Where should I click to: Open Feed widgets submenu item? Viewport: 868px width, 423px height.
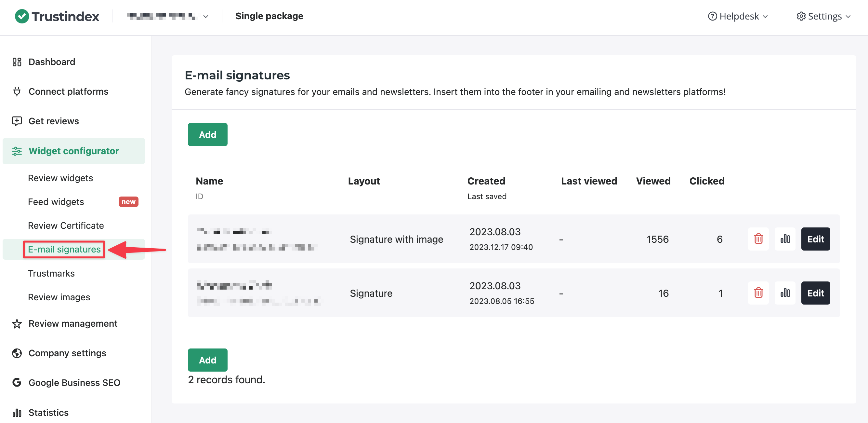pos(56,202)
